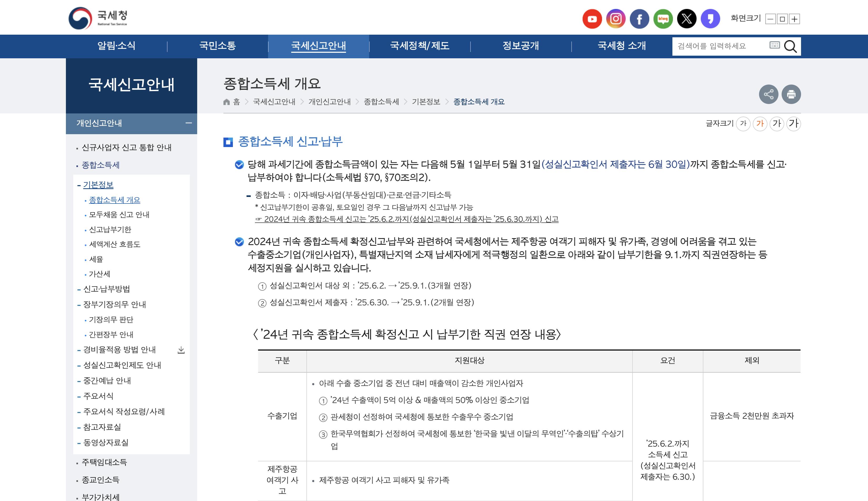Screen dimensions: 868x501
Task: Go to 개인신고안내 in breadcrumb
Action: click(330, 102)
